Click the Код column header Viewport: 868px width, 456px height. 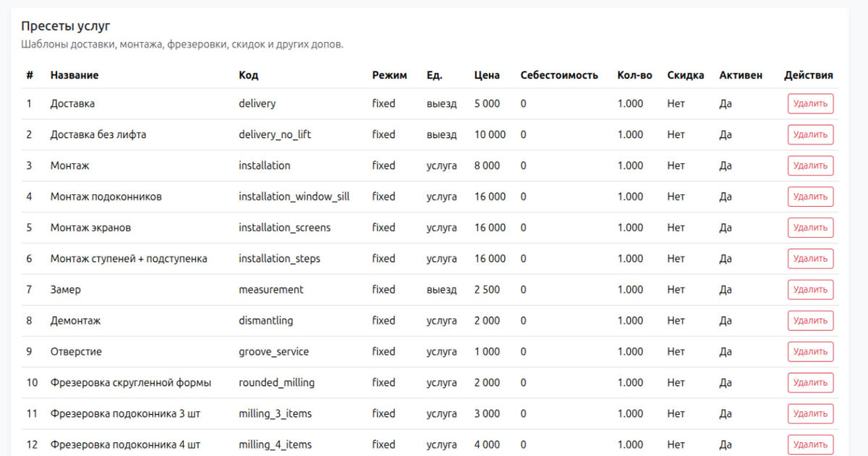pyautogui.click(x=248, y=75)
